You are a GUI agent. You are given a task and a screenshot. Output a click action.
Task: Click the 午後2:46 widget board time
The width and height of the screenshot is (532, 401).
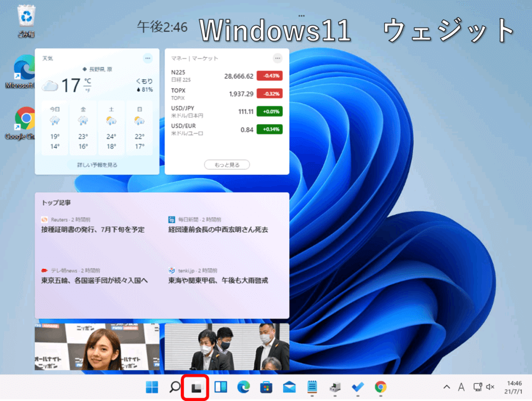(162, 27)
